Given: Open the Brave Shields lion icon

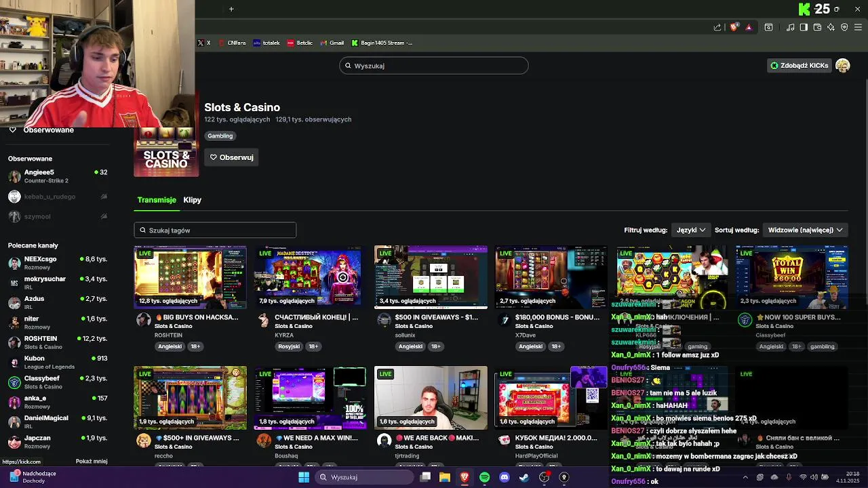Looking at the screenshot, I should [x=734, y=27].
